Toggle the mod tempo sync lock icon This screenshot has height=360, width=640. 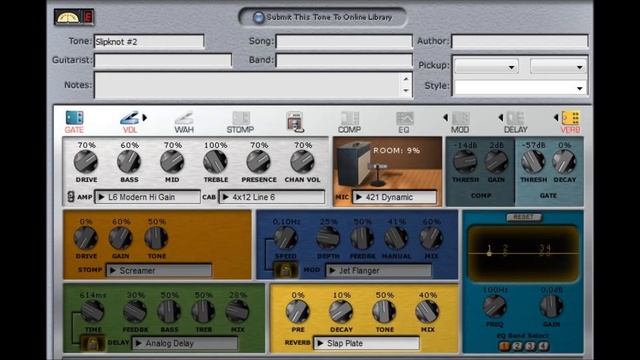(285, 270)
